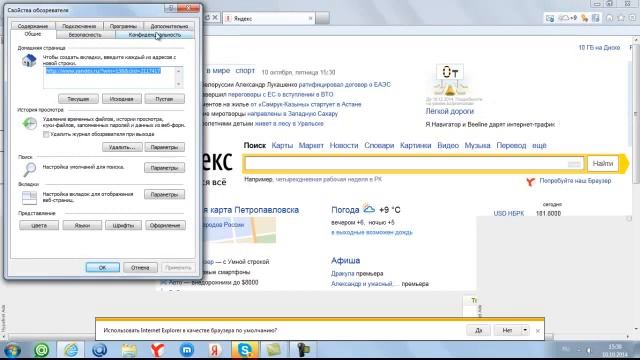
Task: Click the Цвета button
Action: click(39, 225)
